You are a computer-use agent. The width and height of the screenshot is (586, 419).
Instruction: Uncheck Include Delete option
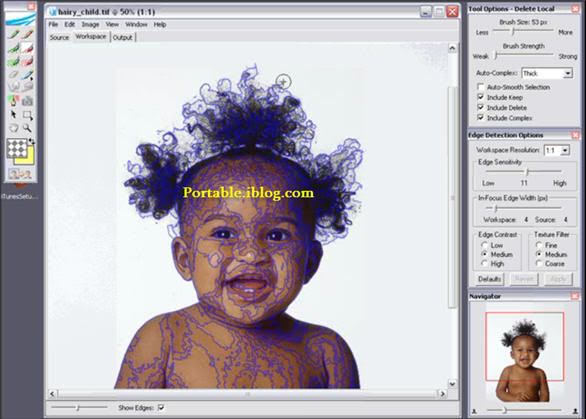pos(481,107)
